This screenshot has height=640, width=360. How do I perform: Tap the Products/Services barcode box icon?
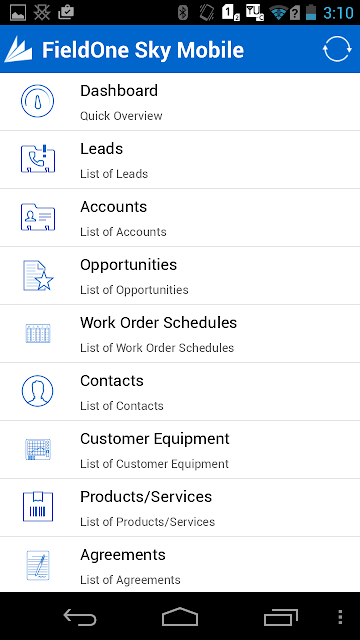click(38, 507)
